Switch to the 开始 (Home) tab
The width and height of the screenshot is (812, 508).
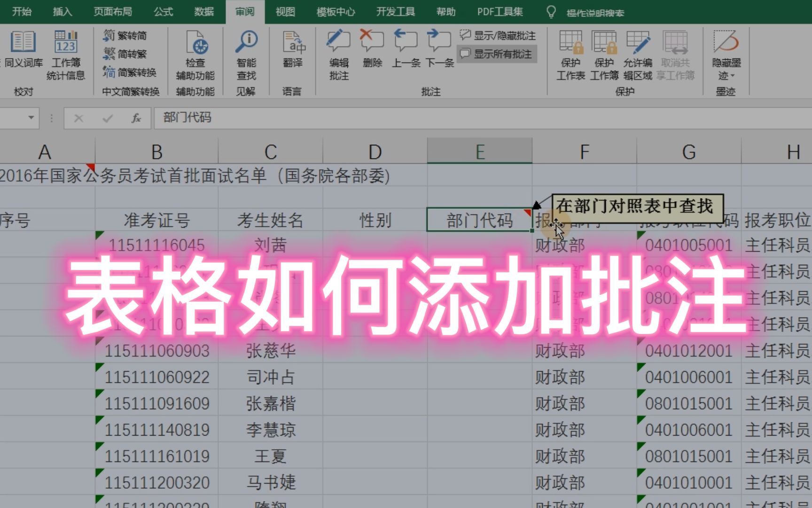[x=22, y=12]
